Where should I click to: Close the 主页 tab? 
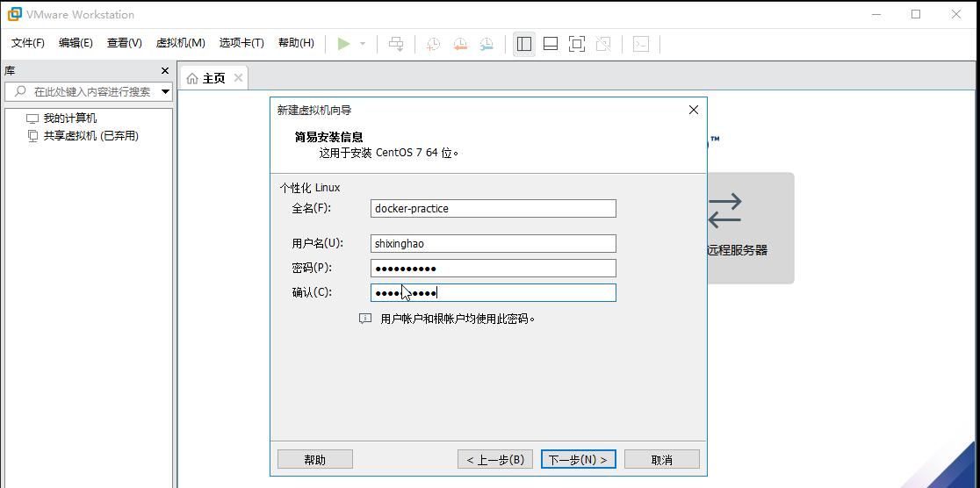(x=237, y=78)
